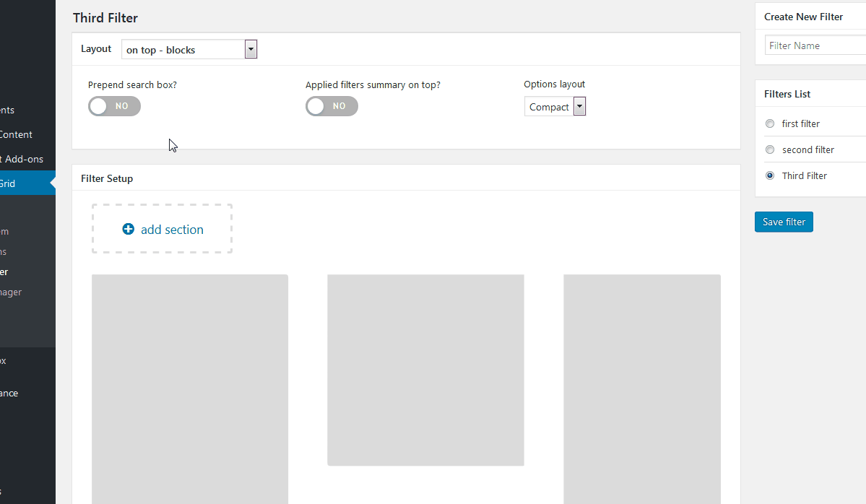Open the sidebar submenu item ending in 'ager'
The width and height of the screenshot is (866, 504).
[11, 292]
